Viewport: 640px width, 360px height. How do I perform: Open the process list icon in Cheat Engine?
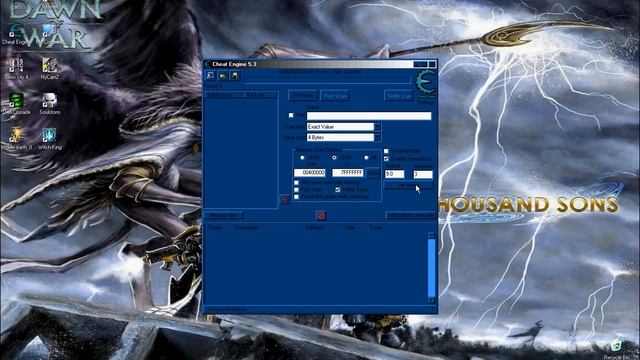tap(211, 76)
